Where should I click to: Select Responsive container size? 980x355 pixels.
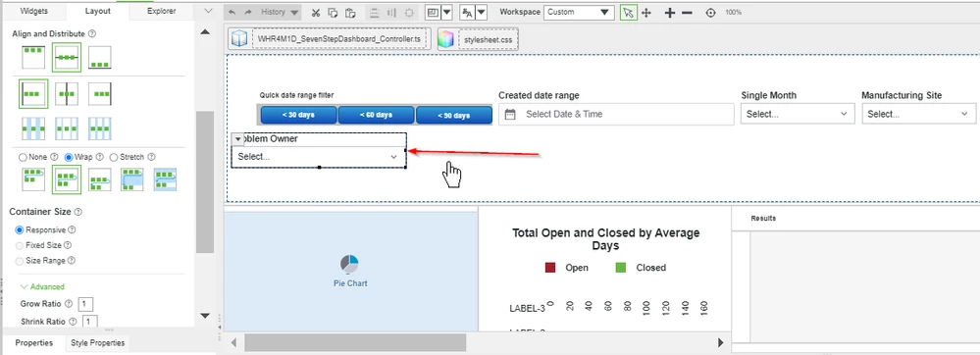point(20,230)
